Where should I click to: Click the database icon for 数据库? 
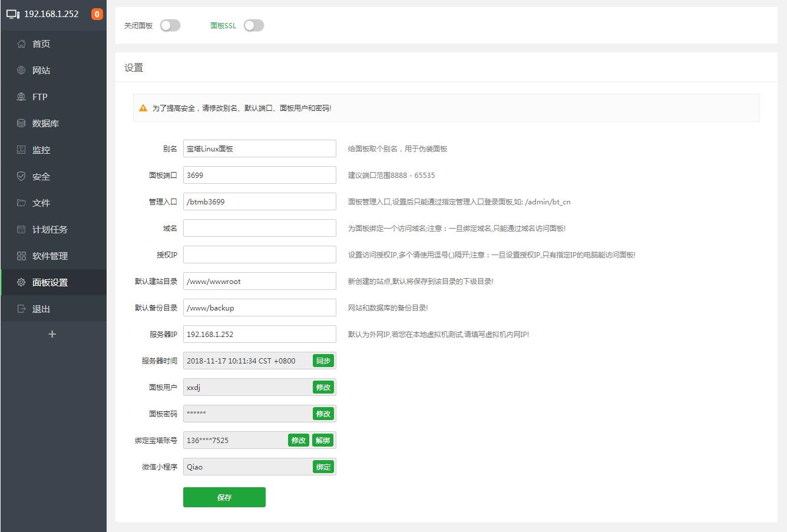[x=21, y=123]
